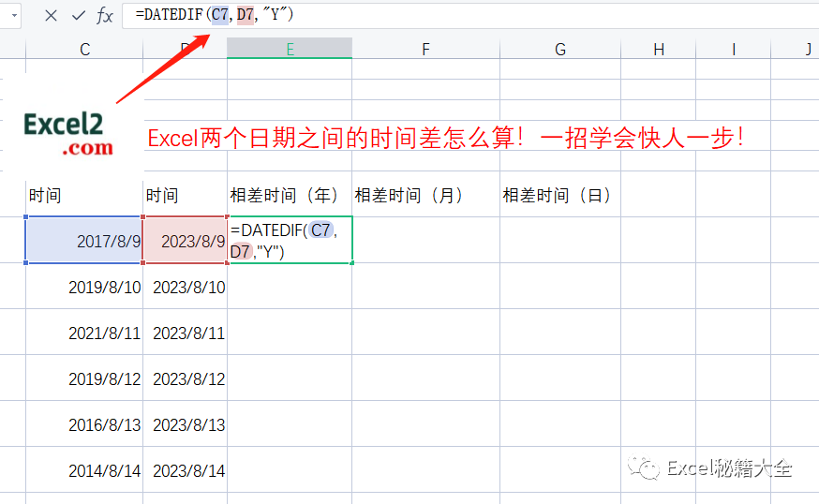Select column H header
Screen dimensions: 819x504
tap(659, 50)
